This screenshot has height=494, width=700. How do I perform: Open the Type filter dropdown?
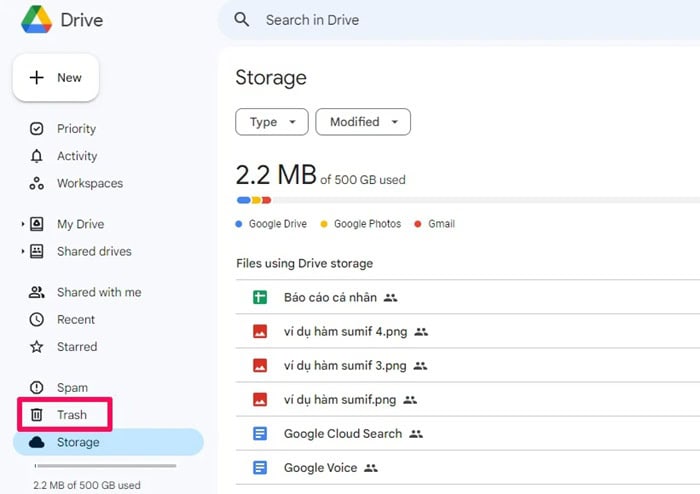coord(272,122)
